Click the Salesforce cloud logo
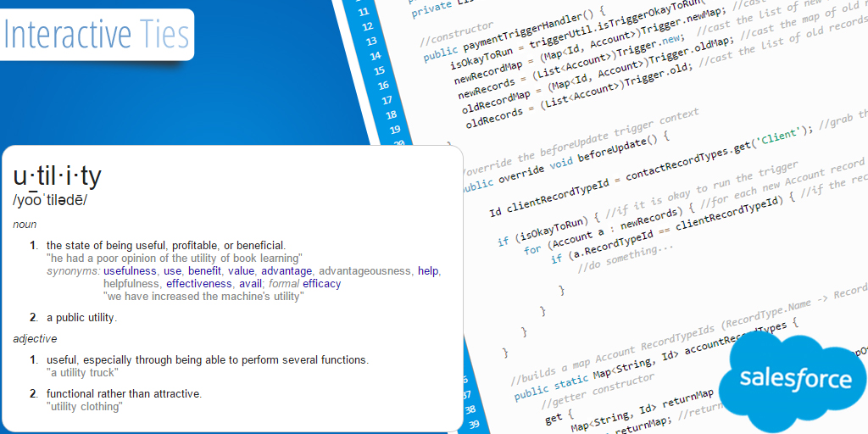868x434 pixels. pos(794,377)
